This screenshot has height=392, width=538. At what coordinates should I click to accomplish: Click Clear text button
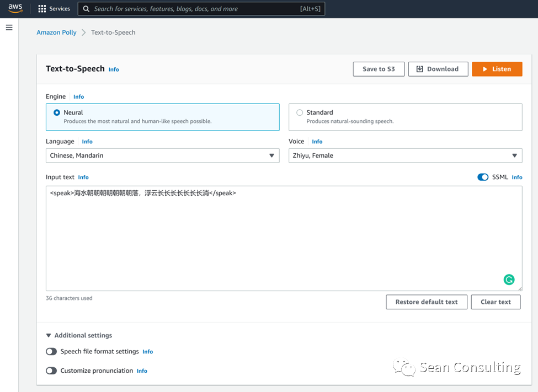point(496,302)
